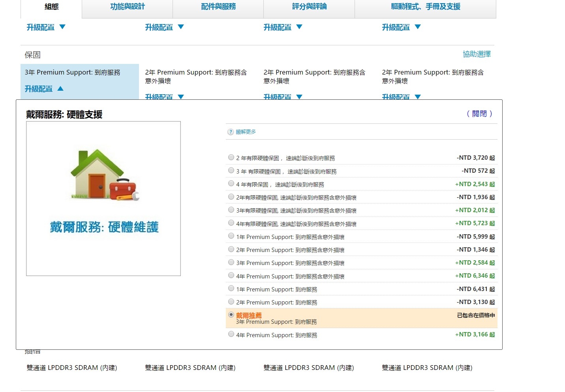565x392 pixels.
Task: Expand warranty 升級配置 in second column
Action: coord(164,97)
